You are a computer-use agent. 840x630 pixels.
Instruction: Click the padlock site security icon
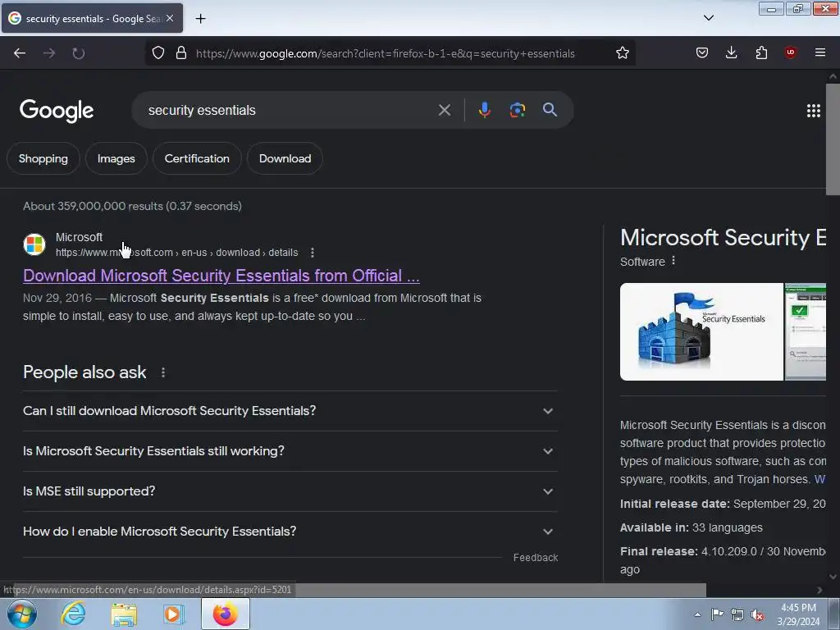[181, 53]
